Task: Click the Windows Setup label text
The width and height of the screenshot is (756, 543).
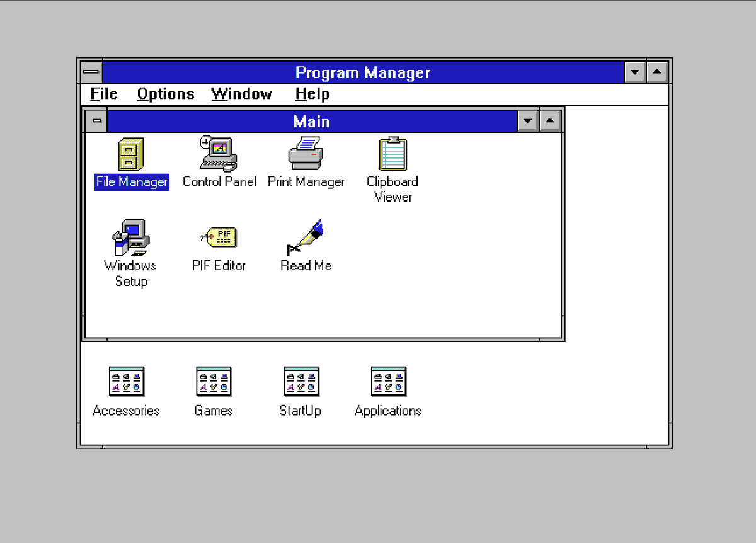Action: click(x=130, y=273)
